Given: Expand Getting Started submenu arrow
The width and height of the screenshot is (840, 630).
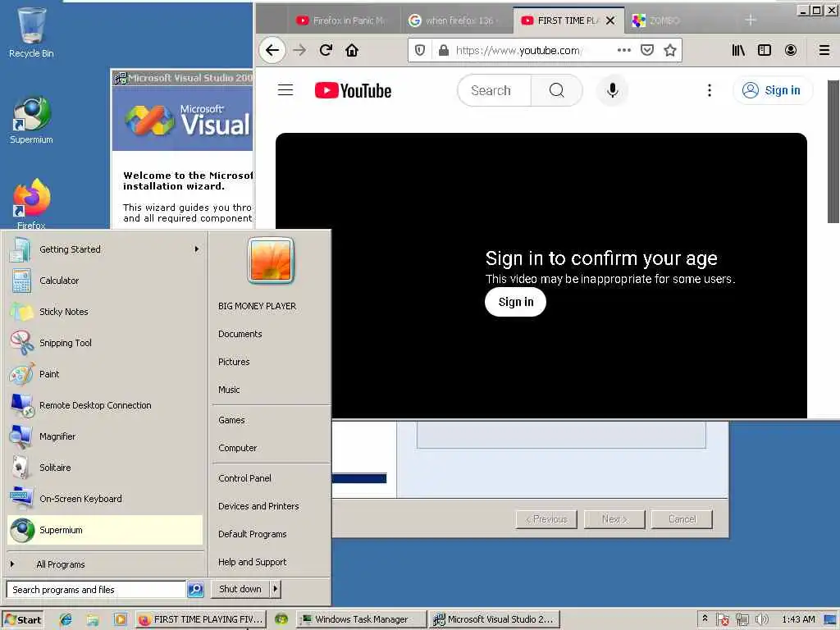Looking at the screenshot, I should [197, 249].
